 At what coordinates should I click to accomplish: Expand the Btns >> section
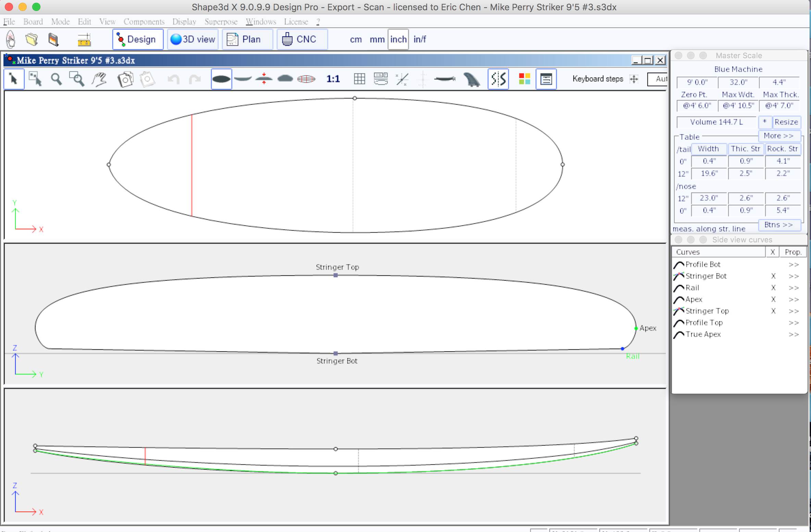[x=779, y=225]
